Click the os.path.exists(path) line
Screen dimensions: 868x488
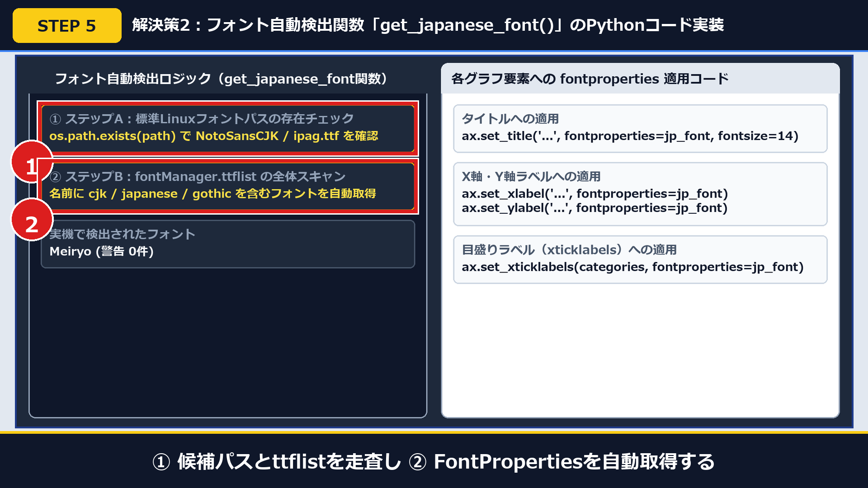[214, 136]
